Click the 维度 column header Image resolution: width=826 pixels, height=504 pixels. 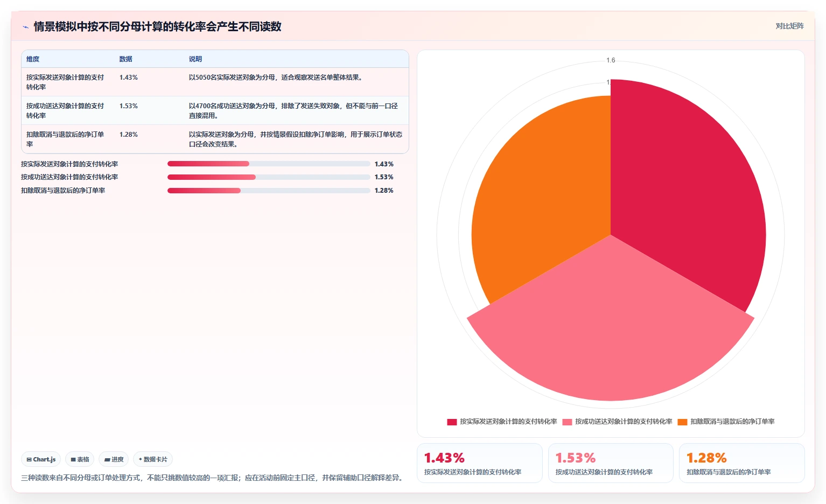pos(33,59)
